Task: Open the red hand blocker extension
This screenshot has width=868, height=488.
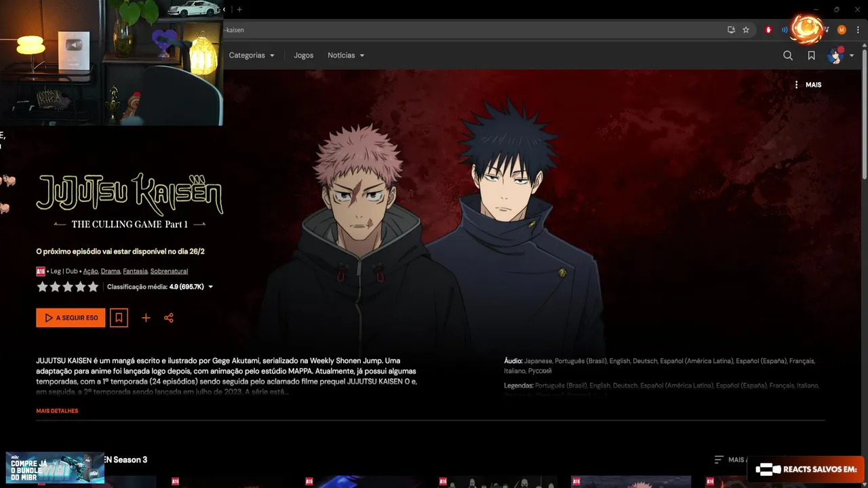Action: pyautogui.click(x=768, y=30)
